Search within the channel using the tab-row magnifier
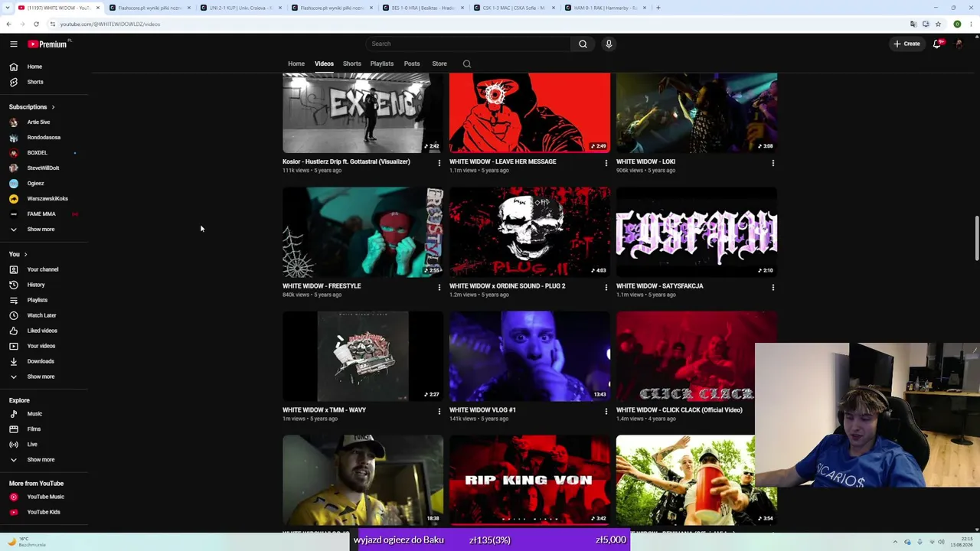The width and height of the screenshot is (980, 551). [467, 64]
